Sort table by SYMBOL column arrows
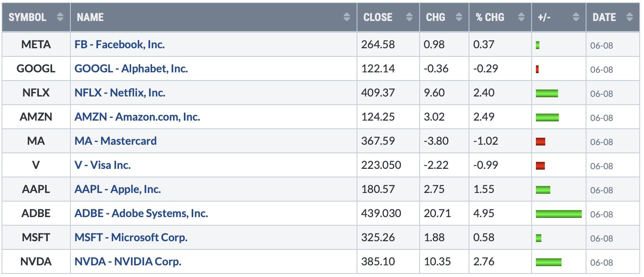The width and height of the screenshot is (644, 277). [60, 17]
